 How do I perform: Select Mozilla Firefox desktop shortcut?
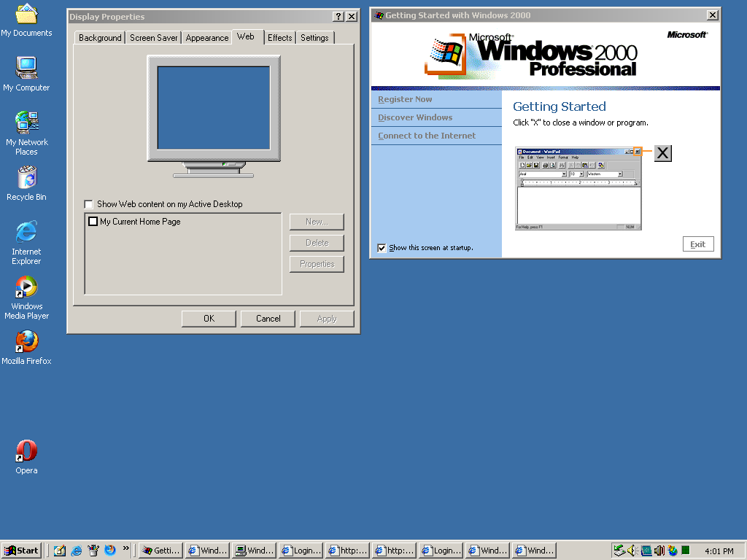point(26,343)
